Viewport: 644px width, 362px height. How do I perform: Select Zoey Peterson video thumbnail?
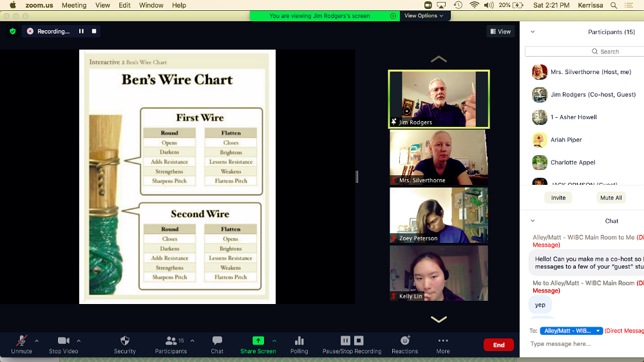click(439, 215)
